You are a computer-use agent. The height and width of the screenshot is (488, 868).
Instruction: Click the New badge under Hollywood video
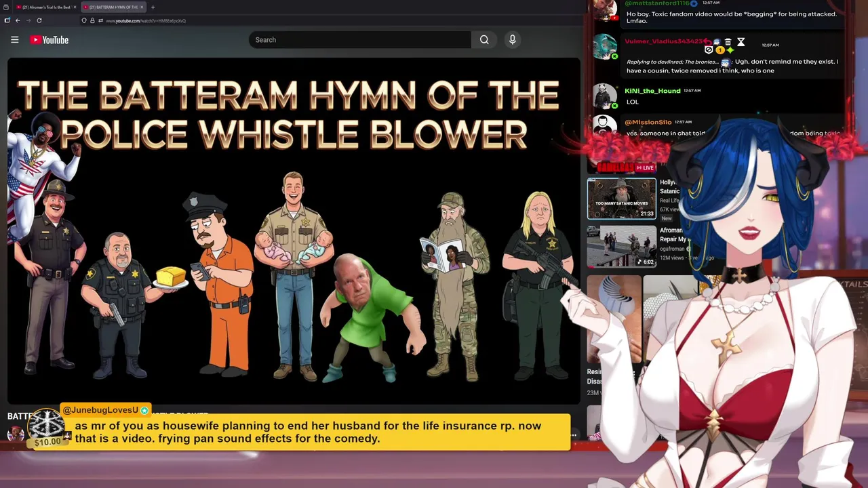[667, 218]
